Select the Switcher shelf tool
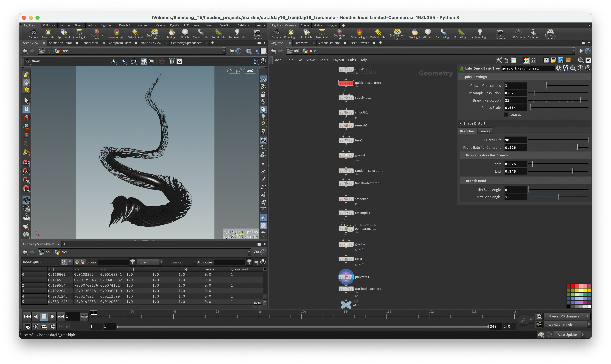611x364 pixels. [x=533, y=34]
